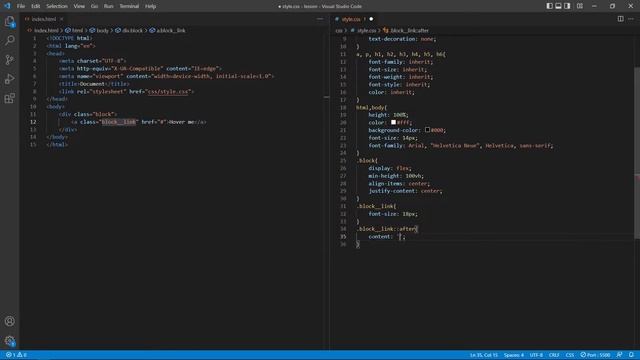Open the Help menu
The width and height of the screenshot is (640, 360).
[151, 6]
